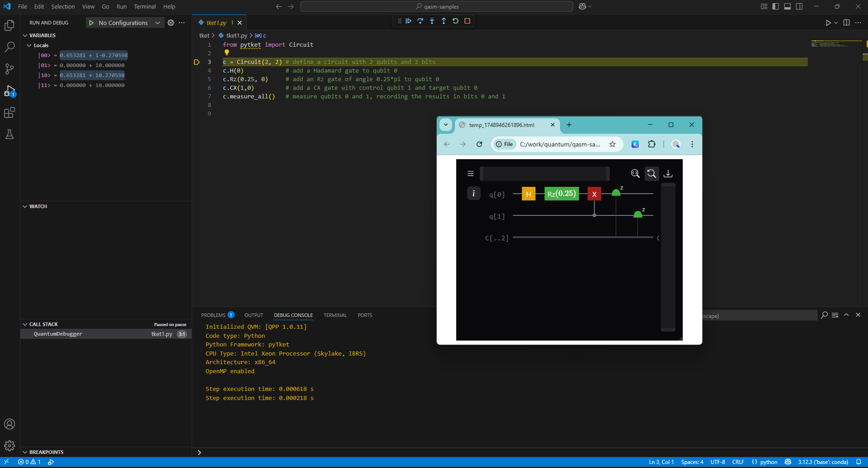Toggle Primary Side Bar layout button
868x468 pixels.
tap(776, 6)
